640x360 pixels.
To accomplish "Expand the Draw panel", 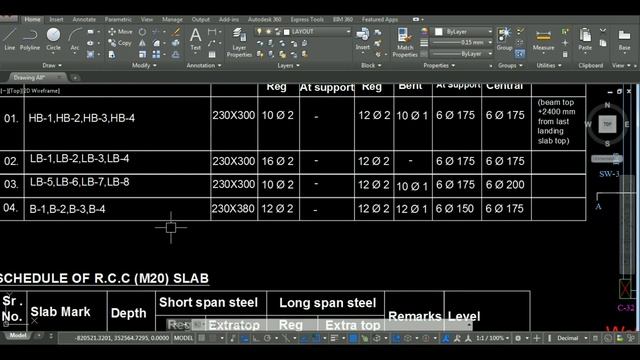I will tap(52, 65).
